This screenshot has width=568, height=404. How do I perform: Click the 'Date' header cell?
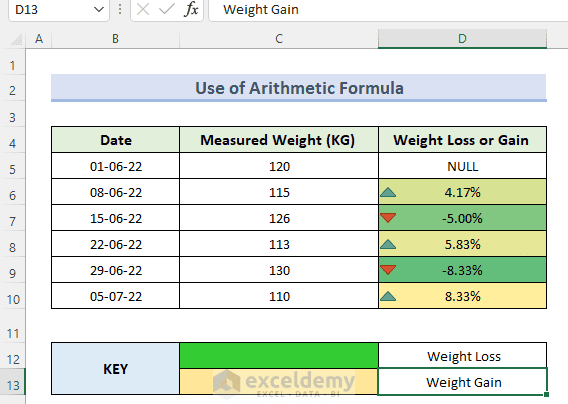(116, 140)
